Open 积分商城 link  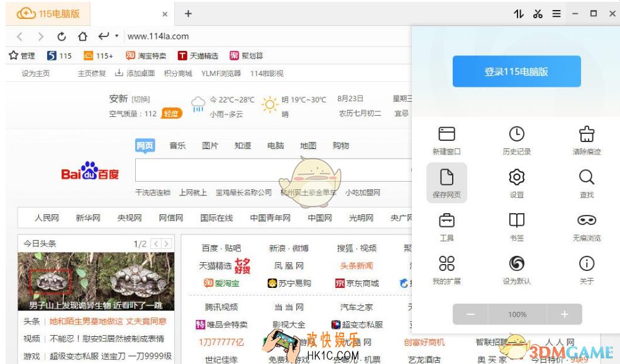[x=178, y=74]
